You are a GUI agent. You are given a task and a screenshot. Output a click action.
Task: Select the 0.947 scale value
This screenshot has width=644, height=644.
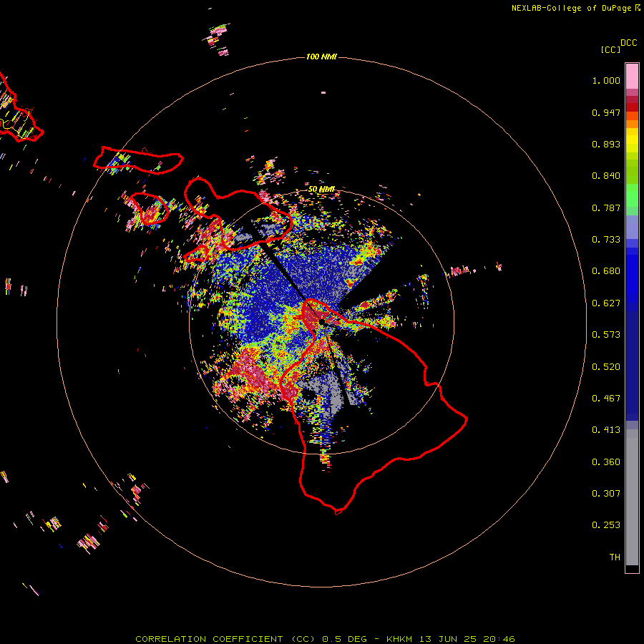(606, 112)
